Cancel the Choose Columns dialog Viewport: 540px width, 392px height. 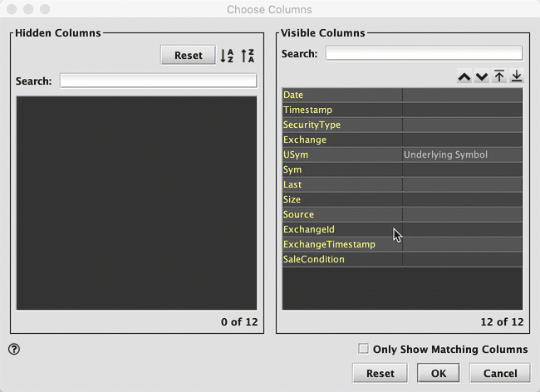[x=499, y=373]
